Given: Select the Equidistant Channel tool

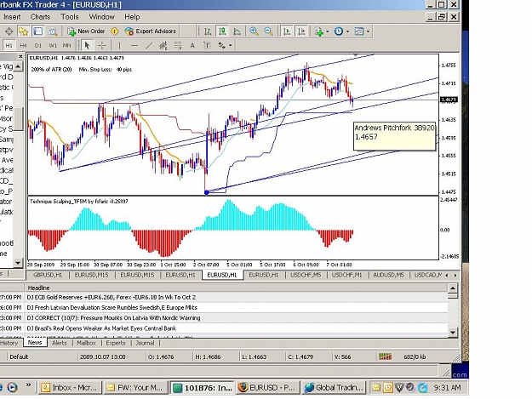Looking at the screenshot, I should click(x=163, y=45).
